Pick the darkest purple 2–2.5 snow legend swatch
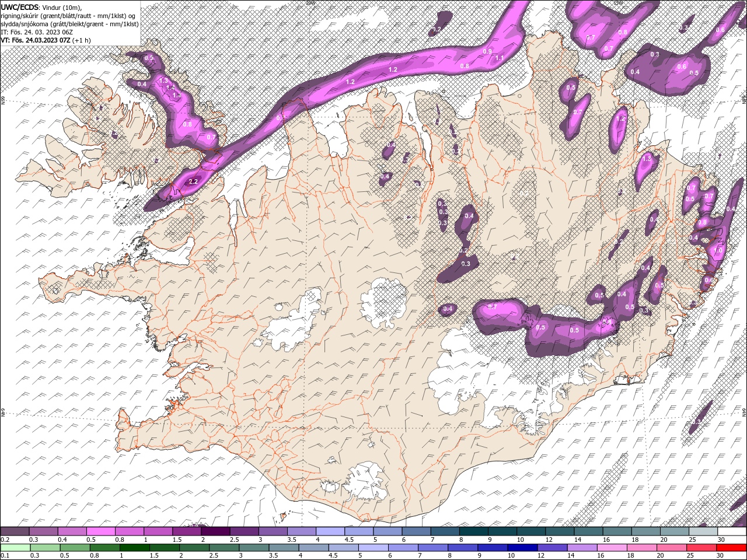747x560 pixels. point(215,531)
